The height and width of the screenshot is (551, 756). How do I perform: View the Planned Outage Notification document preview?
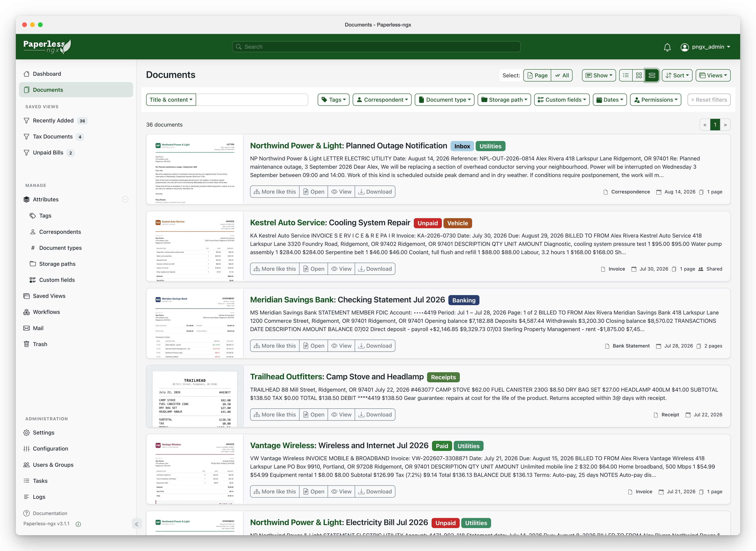[341, 192]
